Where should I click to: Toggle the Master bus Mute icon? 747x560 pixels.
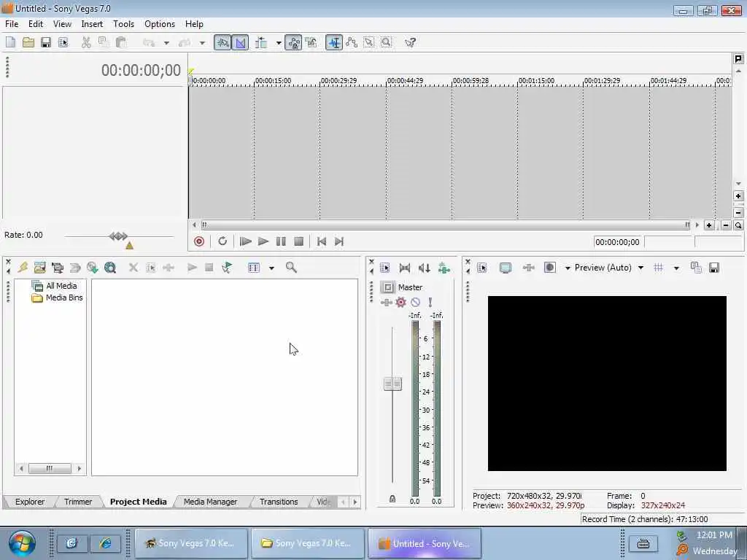[415, 302]
